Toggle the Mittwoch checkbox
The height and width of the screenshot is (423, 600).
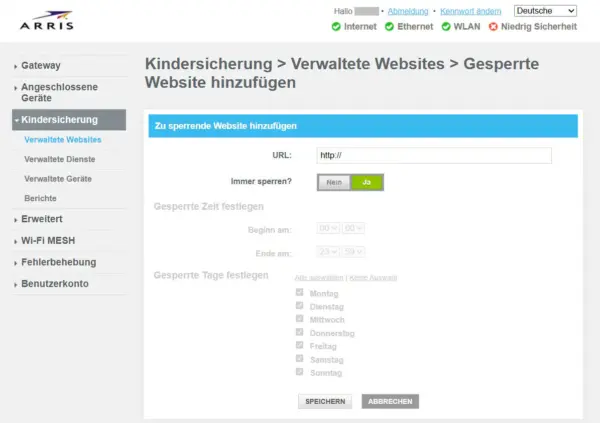click(x=300, y=318)
